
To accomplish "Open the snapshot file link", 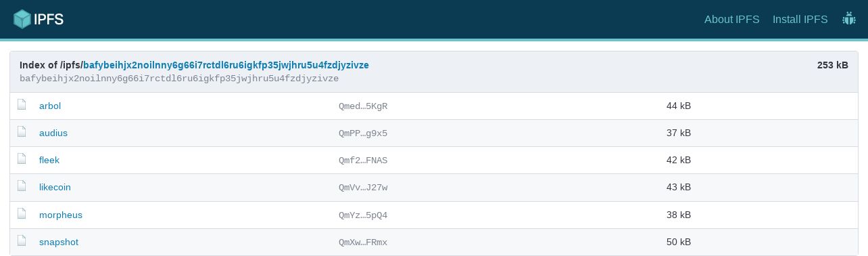I will pos(59,242).
